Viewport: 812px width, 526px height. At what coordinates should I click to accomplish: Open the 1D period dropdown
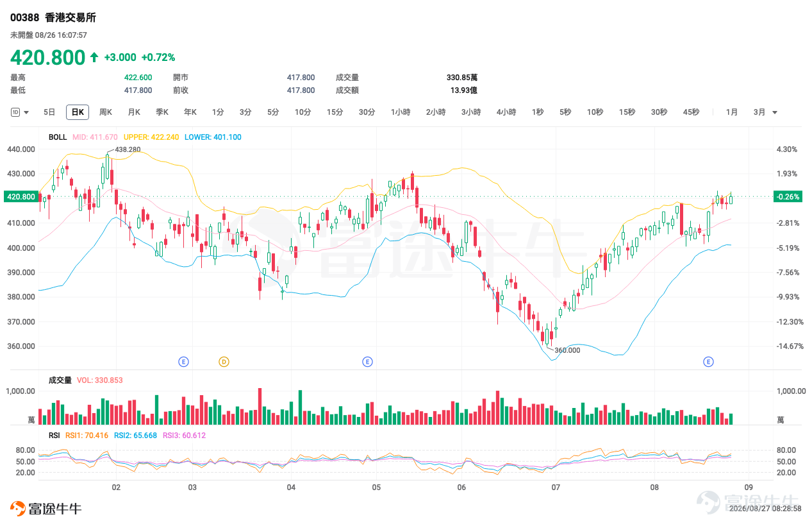[x=20, y=112]
